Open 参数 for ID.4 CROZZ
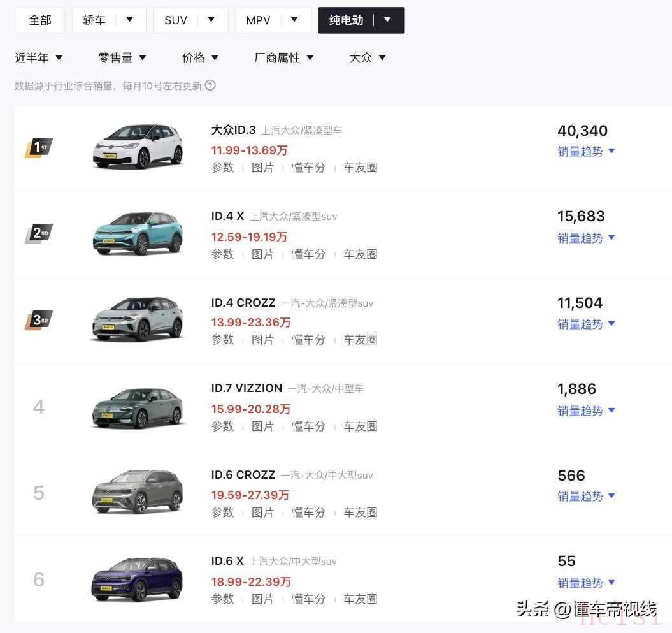 222,340
